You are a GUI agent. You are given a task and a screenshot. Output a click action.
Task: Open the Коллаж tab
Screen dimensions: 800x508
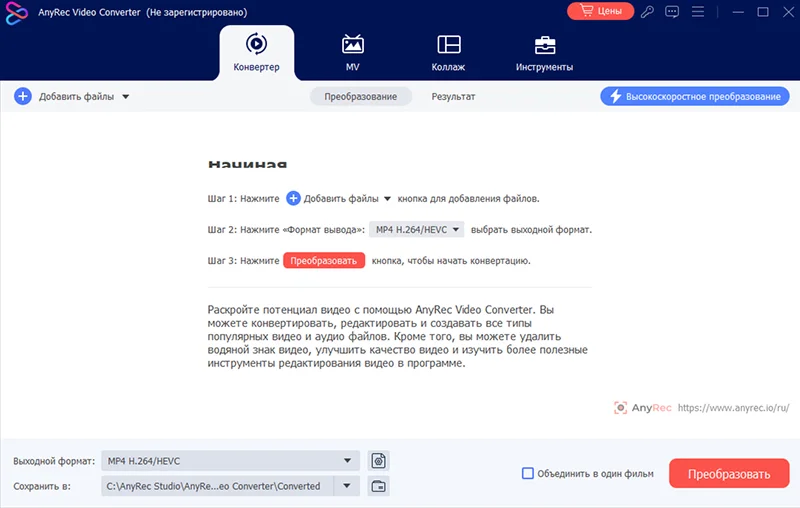pyautogui.click(x=448, y=53)
